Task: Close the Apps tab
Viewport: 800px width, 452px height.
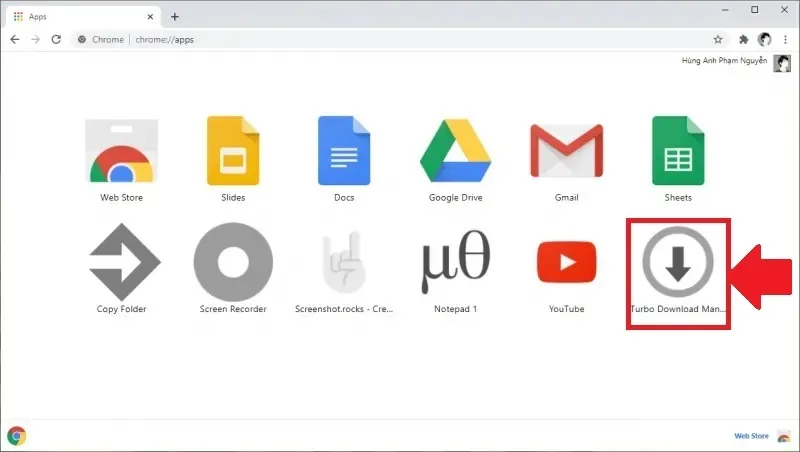Action: point(150,17)
